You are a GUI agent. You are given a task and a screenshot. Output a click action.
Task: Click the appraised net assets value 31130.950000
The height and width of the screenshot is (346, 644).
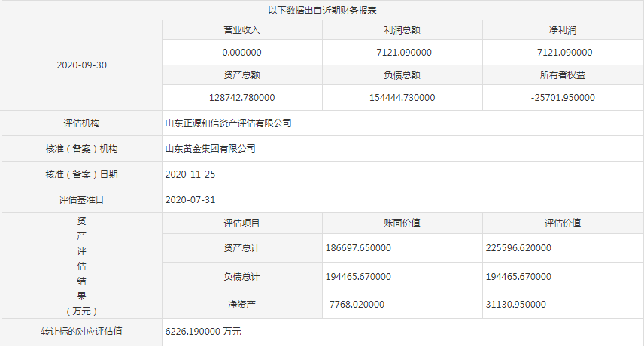[515, 305]
